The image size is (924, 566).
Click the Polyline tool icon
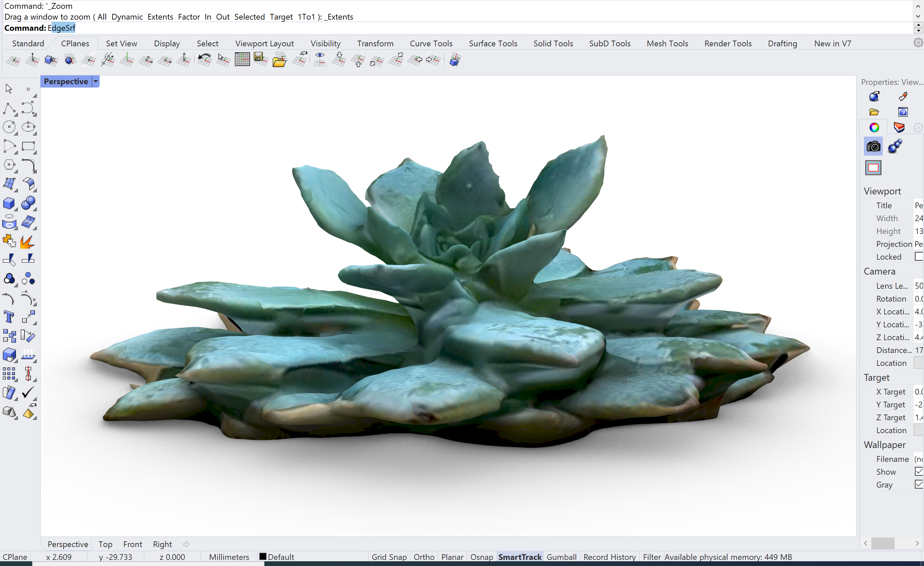click(9, 109)
